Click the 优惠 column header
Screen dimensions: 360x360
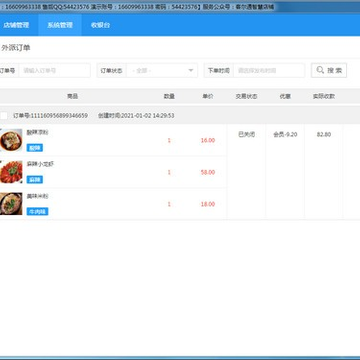[285, 97]
